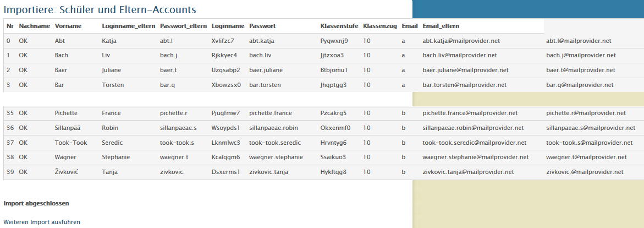Viewport: 644px width, 228px height.
Task: Open the 'Weiteren Import ausführen' link
Action: click(42, 222)
